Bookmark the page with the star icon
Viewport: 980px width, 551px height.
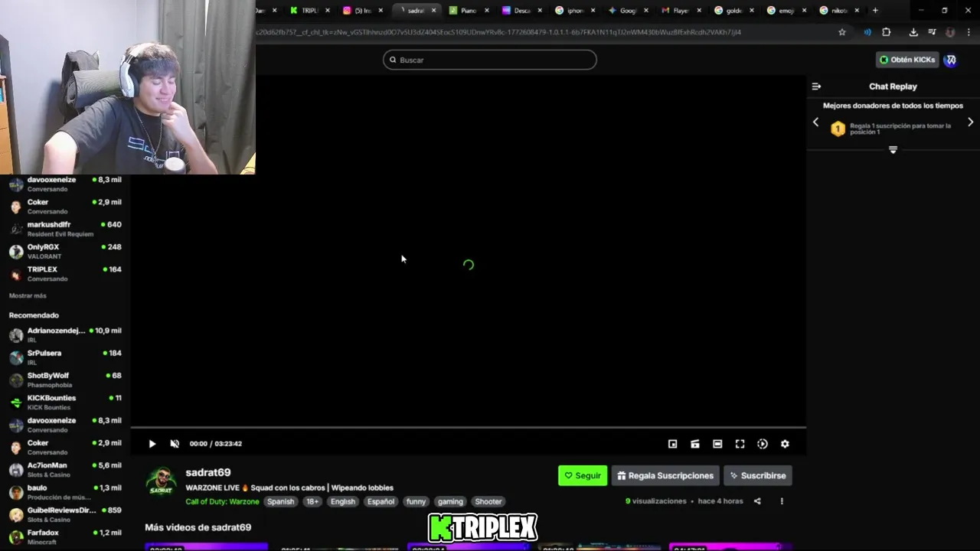coord(842,32)
